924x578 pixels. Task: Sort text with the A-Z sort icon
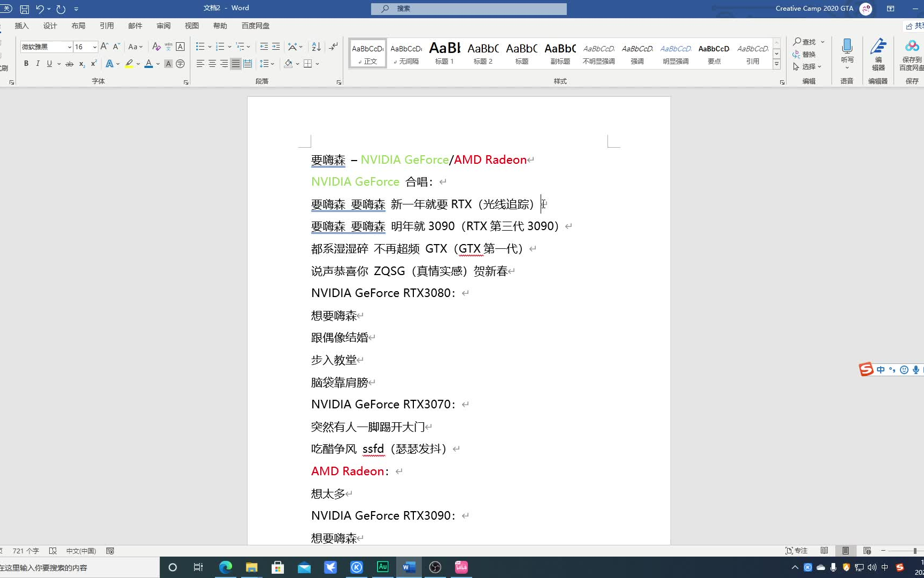(x=316, y=47)
